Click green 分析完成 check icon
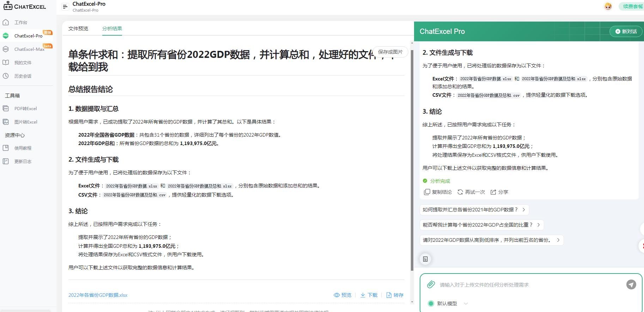This screenshot has height=312, width=644. point(425,181)
